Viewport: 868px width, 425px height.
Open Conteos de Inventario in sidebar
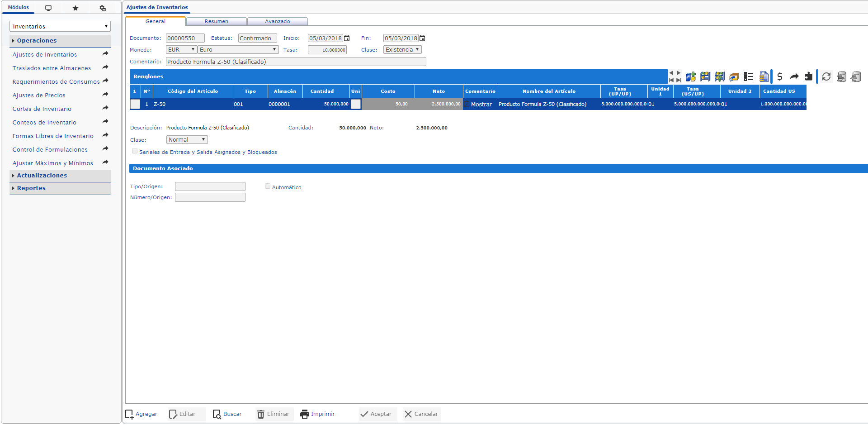(x=44, y=123)
